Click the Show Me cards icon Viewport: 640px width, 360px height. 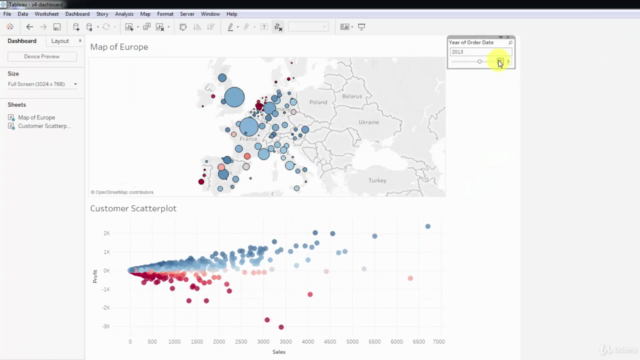345,27
